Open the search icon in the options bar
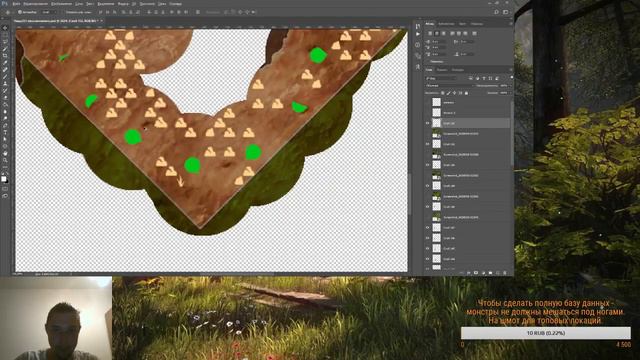The height and width of the screenshot is (360, 640). pyautogui.click(x=496, y=12)
